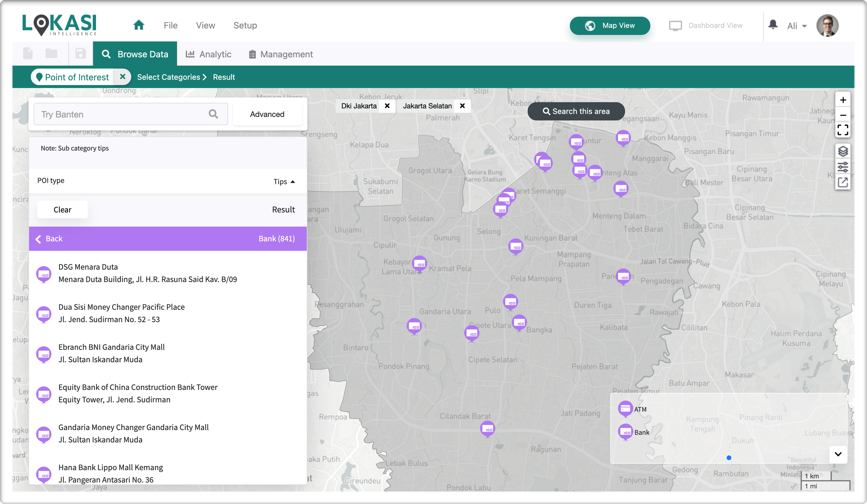Click the export map icon

[843, 182]
